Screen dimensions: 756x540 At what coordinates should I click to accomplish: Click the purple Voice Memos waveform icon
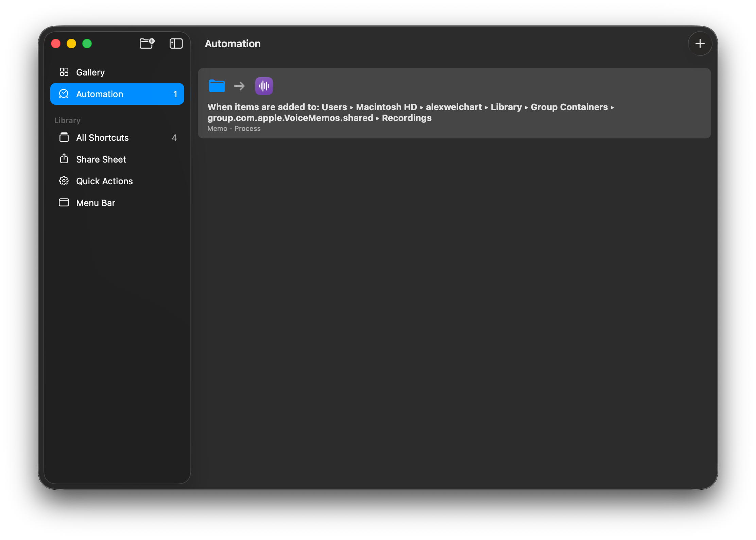coord(264,86)
